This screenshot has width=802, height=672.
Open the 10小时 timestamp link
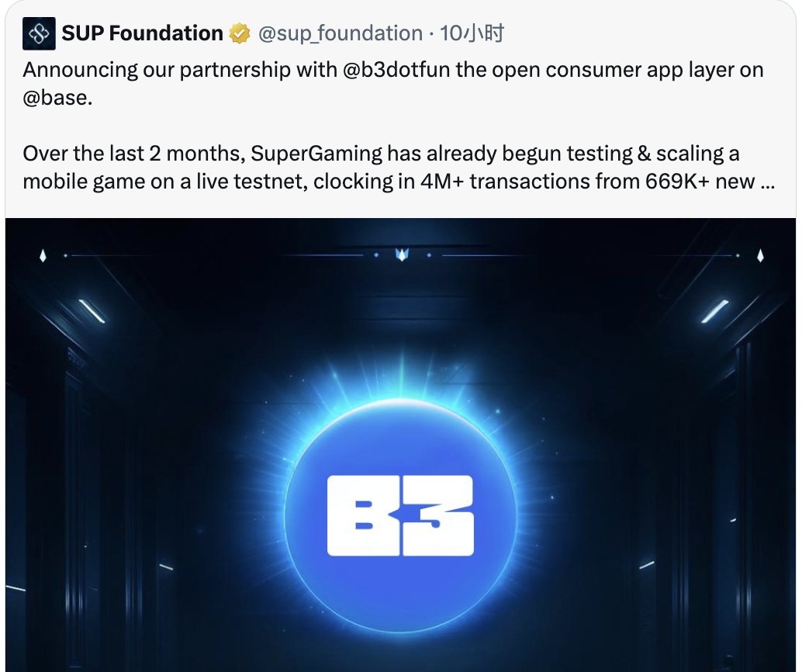(x=472, y=33)
